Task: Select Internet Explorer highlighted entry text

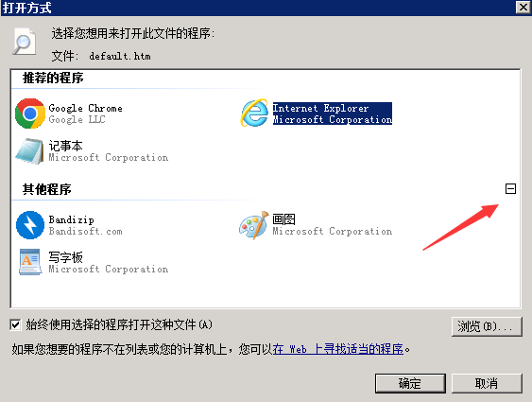Action: click(x=333, y=114)
